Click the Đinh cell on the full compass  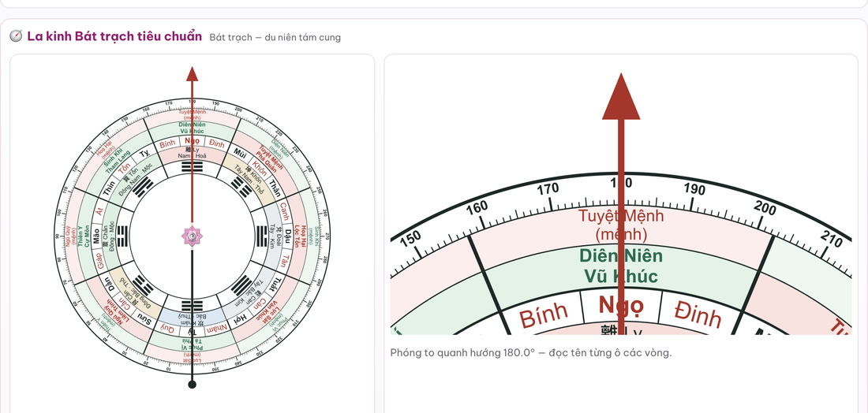click(x=216, y=144)
